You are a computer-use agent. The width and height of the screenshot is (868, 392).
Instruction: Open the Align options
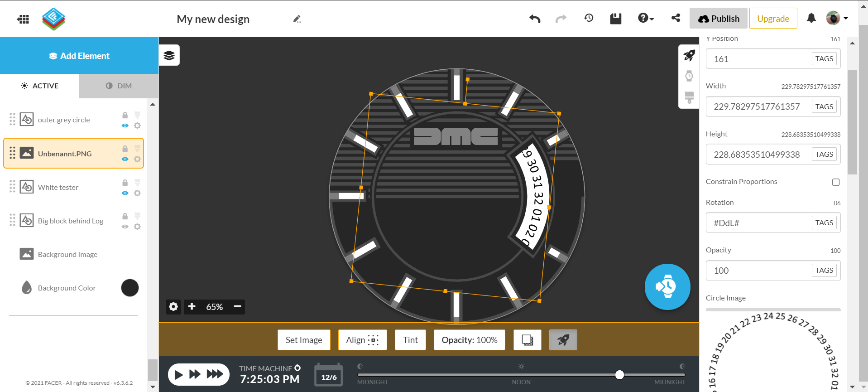[362, 340]
